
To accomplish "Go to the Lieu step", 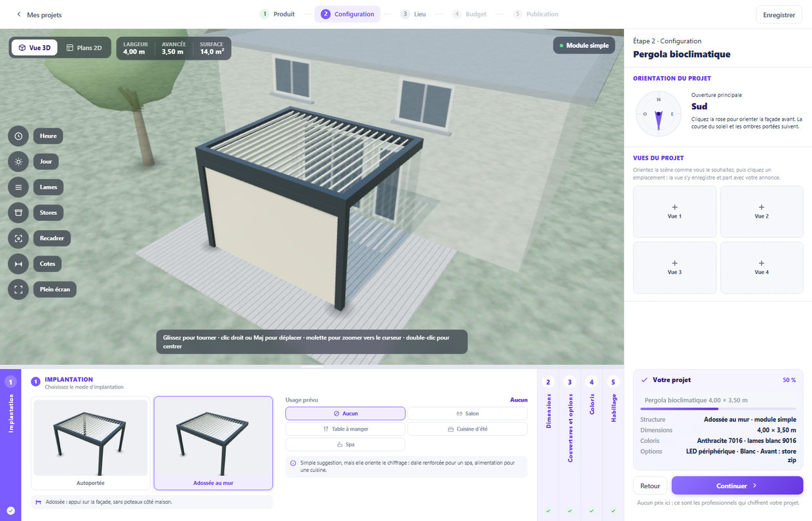I will [413, 14].
